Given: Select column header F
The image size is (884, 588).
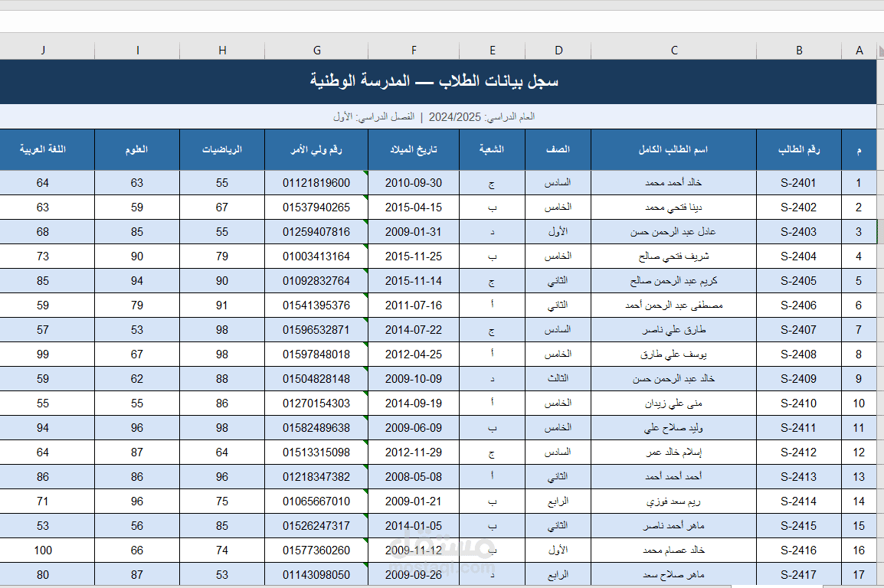Looking at the screenshot, I should pyautogui.click(x=414, y=50).
